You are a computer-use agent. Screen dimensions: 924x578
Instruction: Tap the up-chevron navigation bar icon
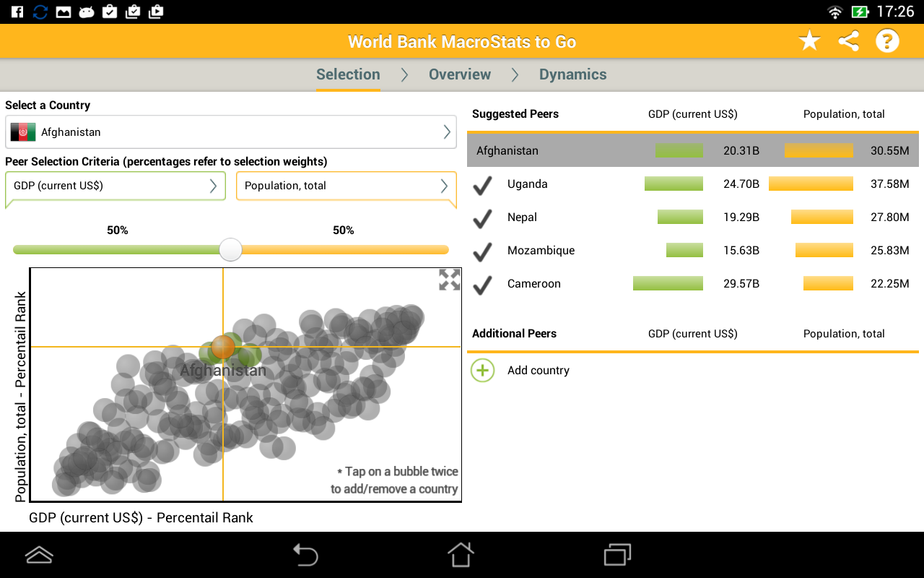39,555
